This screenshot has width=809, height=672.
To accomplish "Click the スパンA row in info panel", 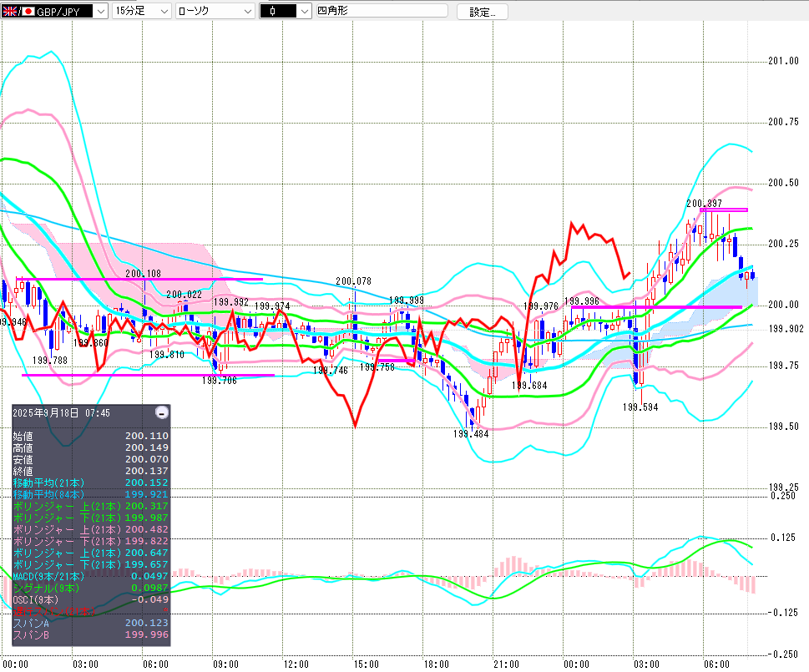I will (x=91, y=623).
